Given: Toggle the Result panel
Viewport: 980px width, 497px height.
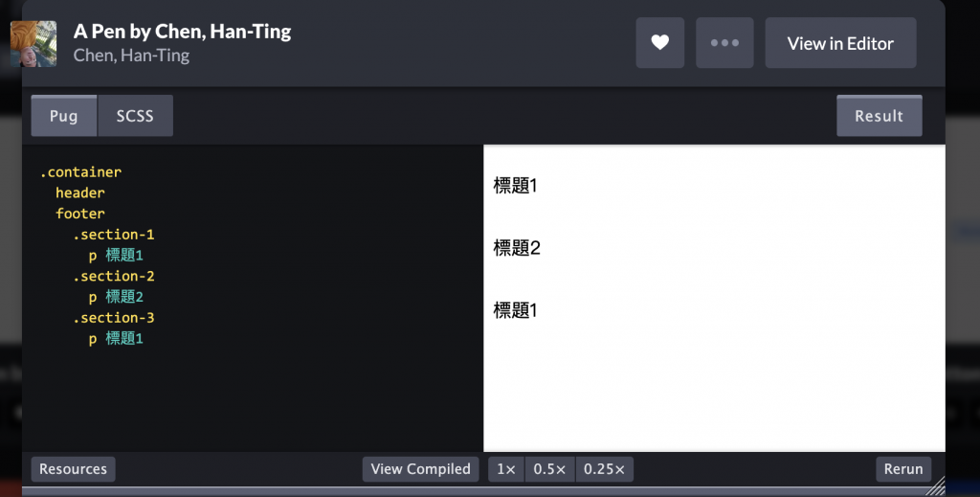Looking at the screenshot, I should 879,116.
